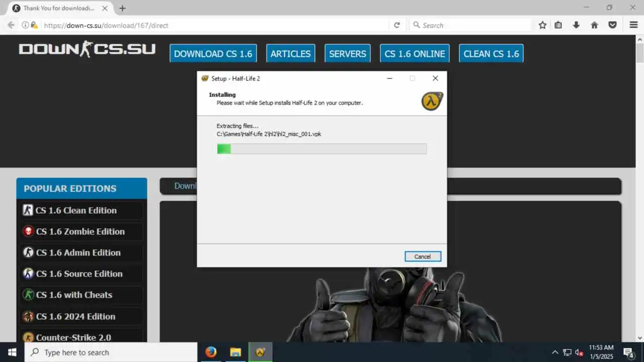The width and height of the screenshot is (644, 362).
Task: Open the notification center icon
Action: [629, 352]
